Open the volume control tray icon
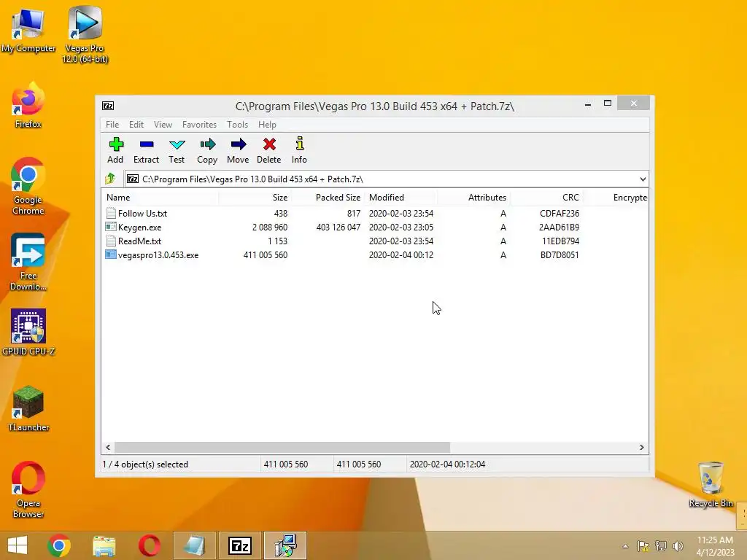 (x=678, y=546)
